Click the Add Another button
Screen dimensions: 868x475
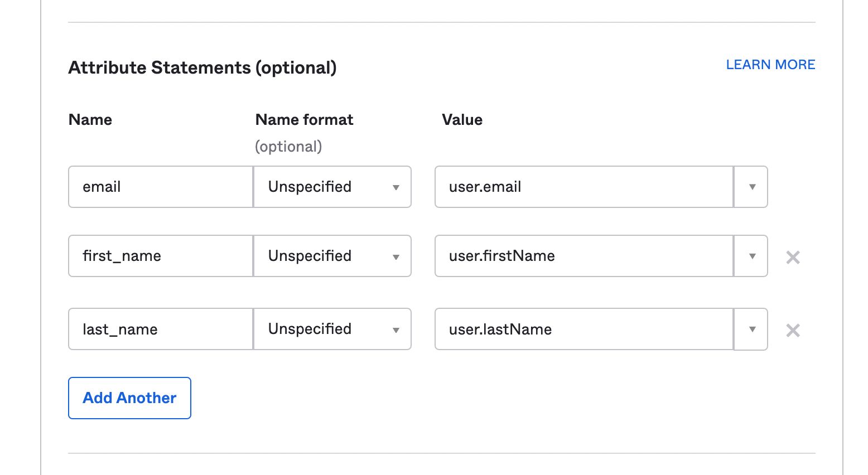coord(129,398)
